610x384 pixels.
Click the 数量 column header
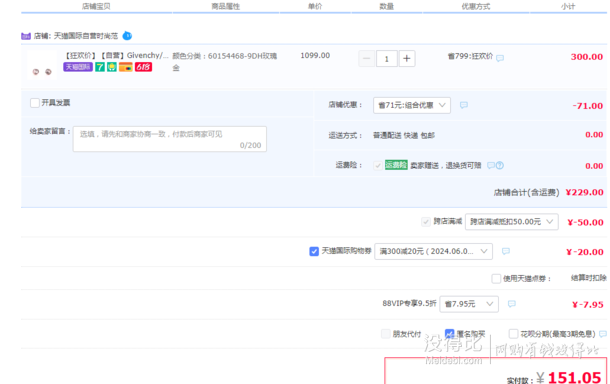pos(387,6)
